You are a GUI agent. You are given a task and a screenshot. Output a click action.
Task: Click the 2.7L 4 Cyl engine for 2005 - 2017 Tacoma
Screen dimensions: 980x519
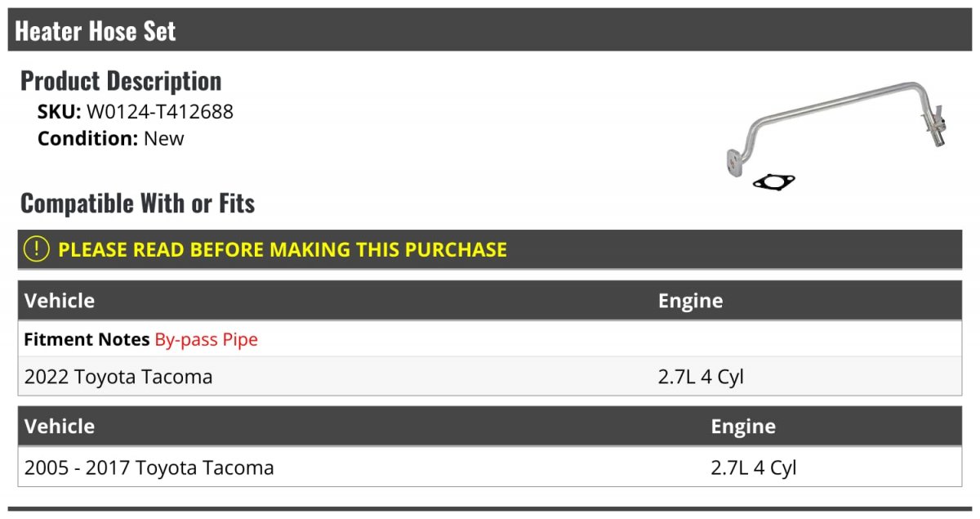point(753,468)
